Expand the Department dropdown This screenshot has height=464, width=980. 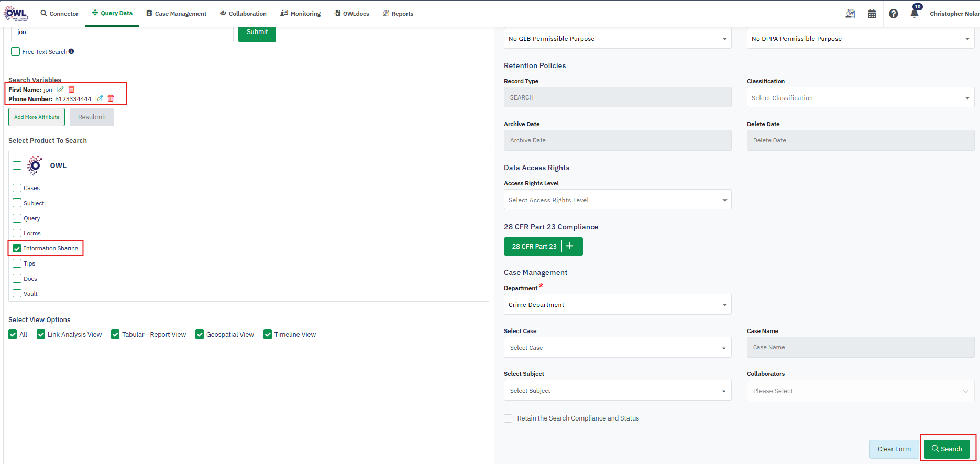(617, 304)
